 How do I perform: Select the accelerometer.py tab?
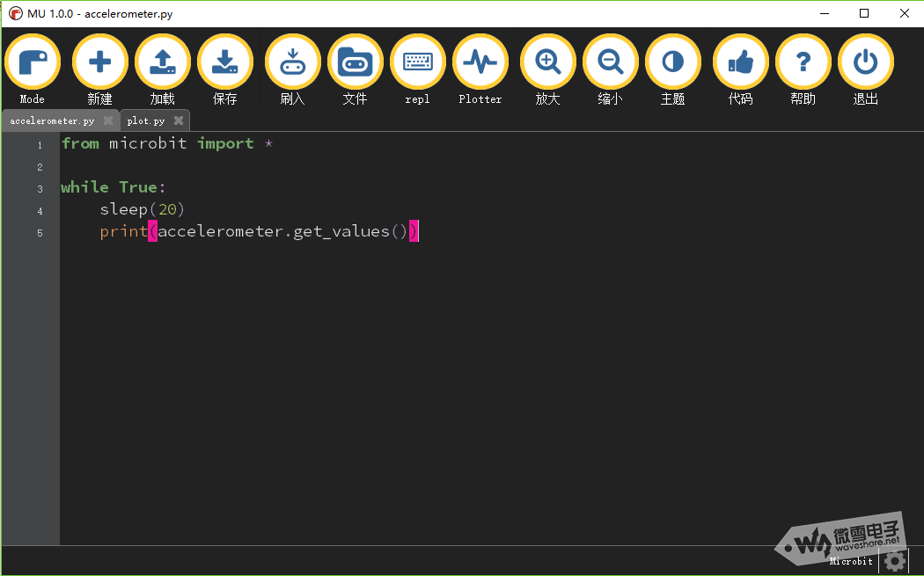click(52, 120)
